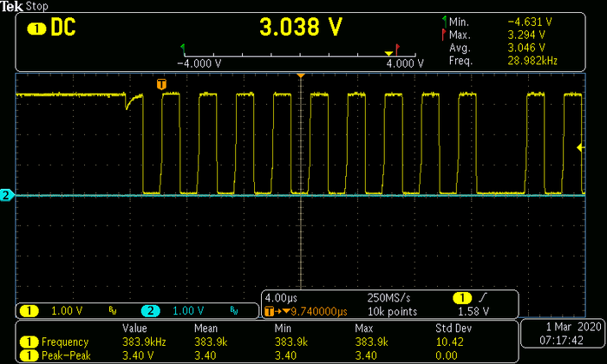The height and width of the screenshot is (364, 607).
Task: Click the green Min flag on the DVM bar
Action: (x=183, y=49)
